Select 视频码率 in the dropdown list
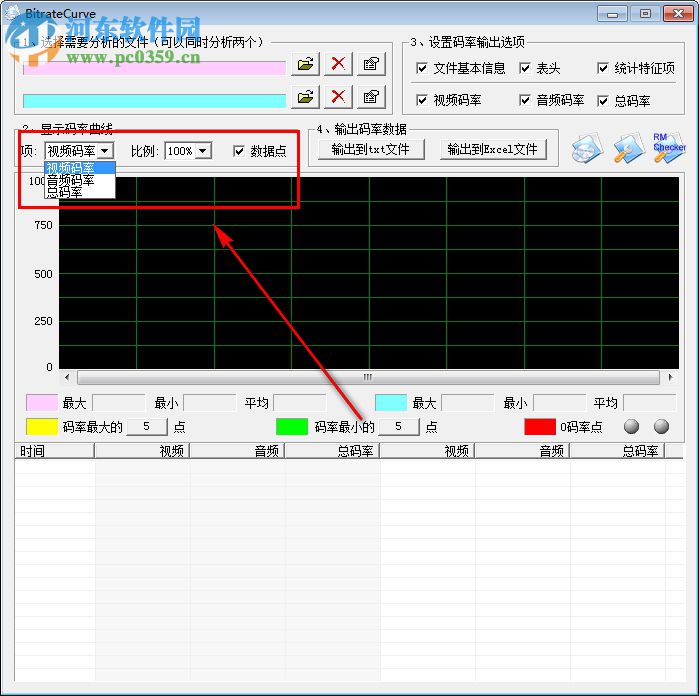The width and height of the screenshot is (699, 696). pyautogui.click(x=80, y=168)
